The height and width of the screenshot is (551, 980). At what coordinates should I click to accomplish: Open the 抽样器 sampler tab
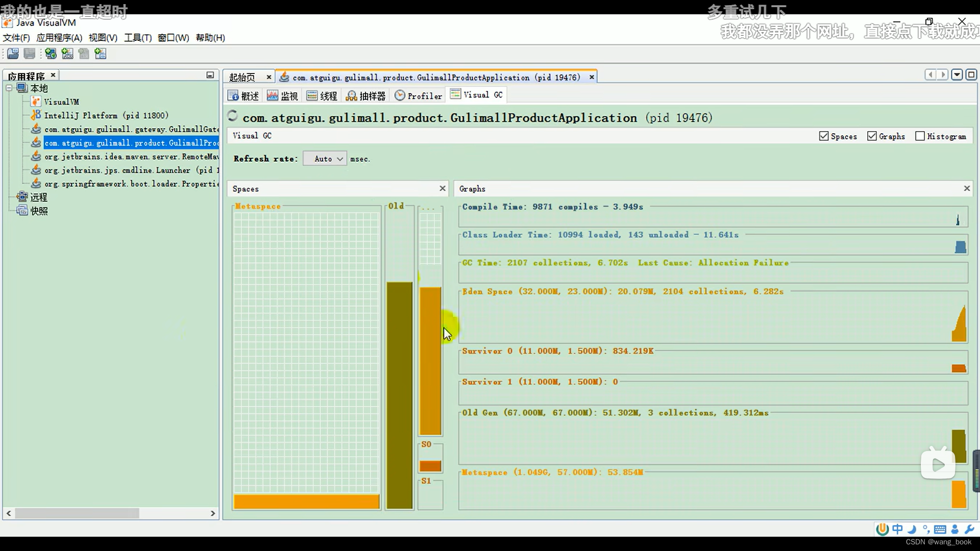pyautogui.click(x=365, y=96)
